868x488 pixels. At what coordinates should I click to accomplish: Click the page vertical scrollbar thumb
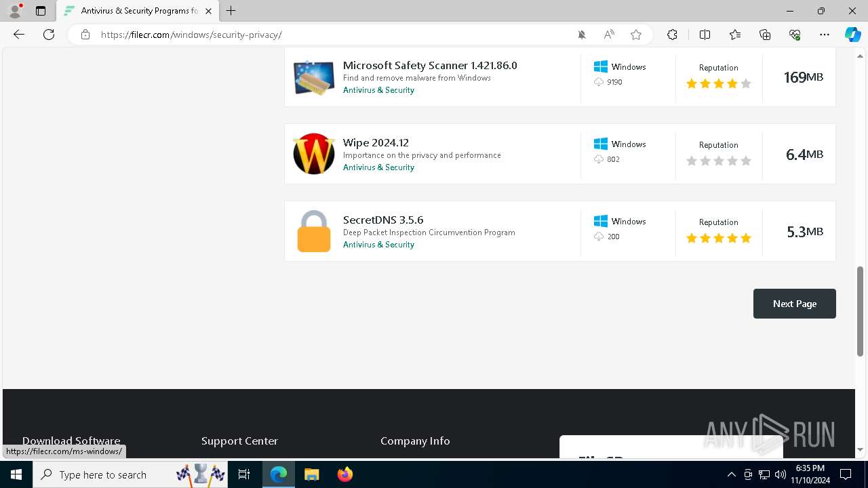click(x=861, y=310)
